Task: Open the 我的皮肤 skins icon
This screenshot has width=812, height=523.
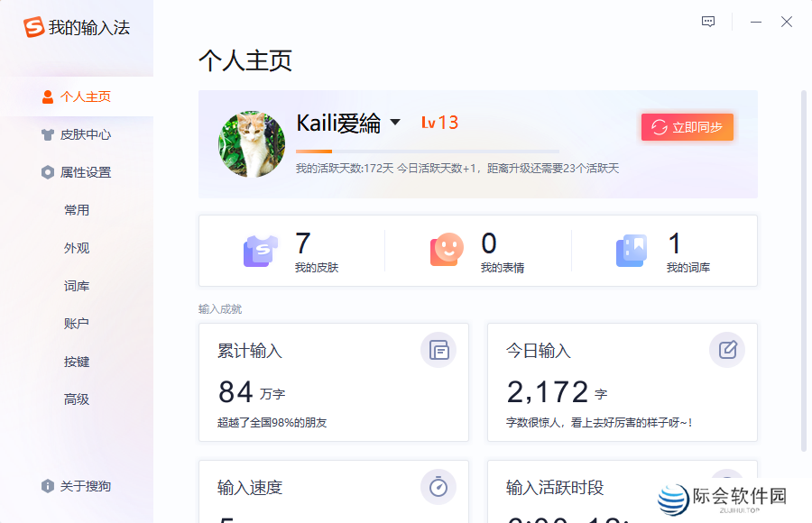Action: (x=259, y=250)
